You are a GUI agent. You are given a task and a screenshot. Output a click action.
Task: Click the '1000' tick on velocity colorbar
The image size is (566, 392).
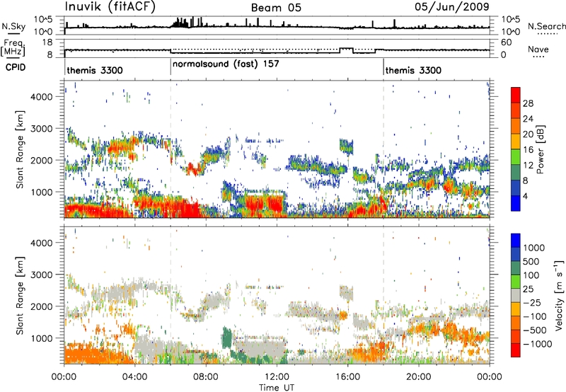pyautogui.click(x=534, y=248)
